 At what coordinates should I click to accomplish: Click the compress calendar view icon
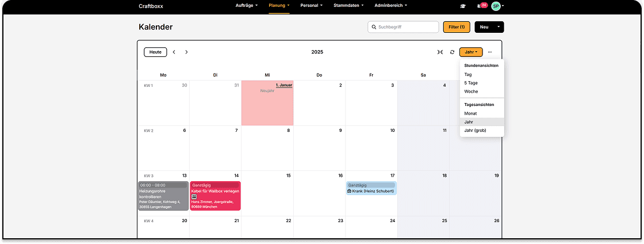[440, 52]
